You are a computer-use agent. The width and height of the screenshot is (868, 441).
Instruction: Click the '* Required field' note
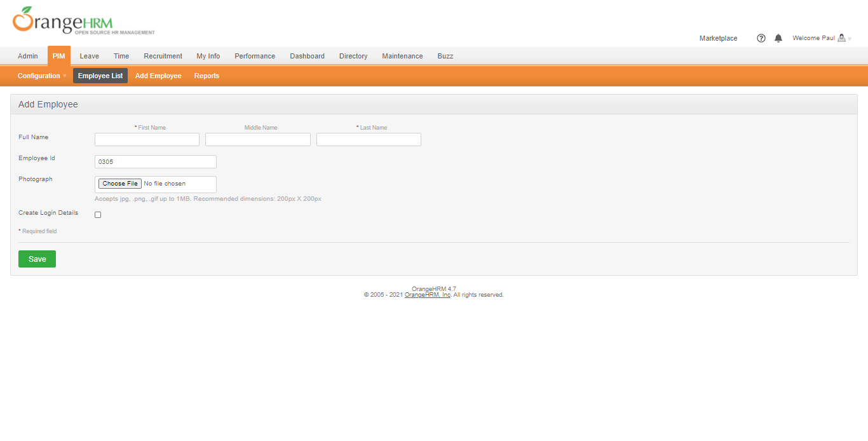click(37, 231)
